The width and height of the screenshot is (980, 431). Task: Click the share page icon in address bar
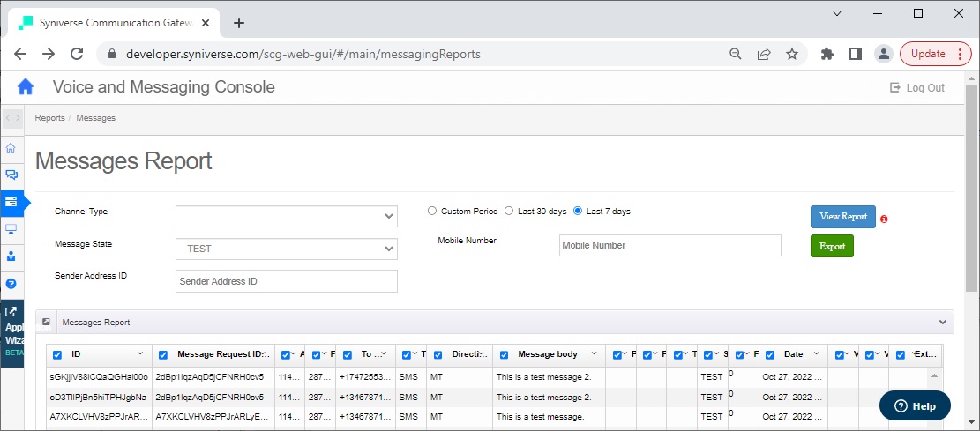pyautogui.click(x=764, y=54)
